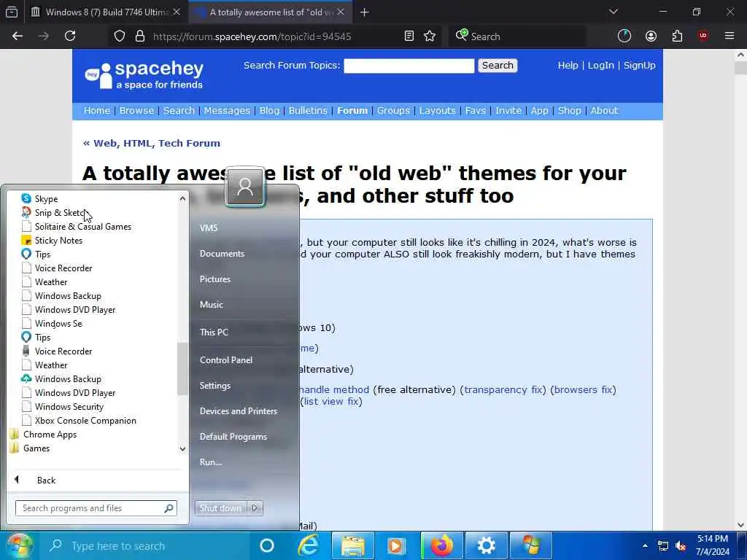Viewport: 747px width, 560px height.
Task: Open the transparency fix link
Action: (503, 389)
